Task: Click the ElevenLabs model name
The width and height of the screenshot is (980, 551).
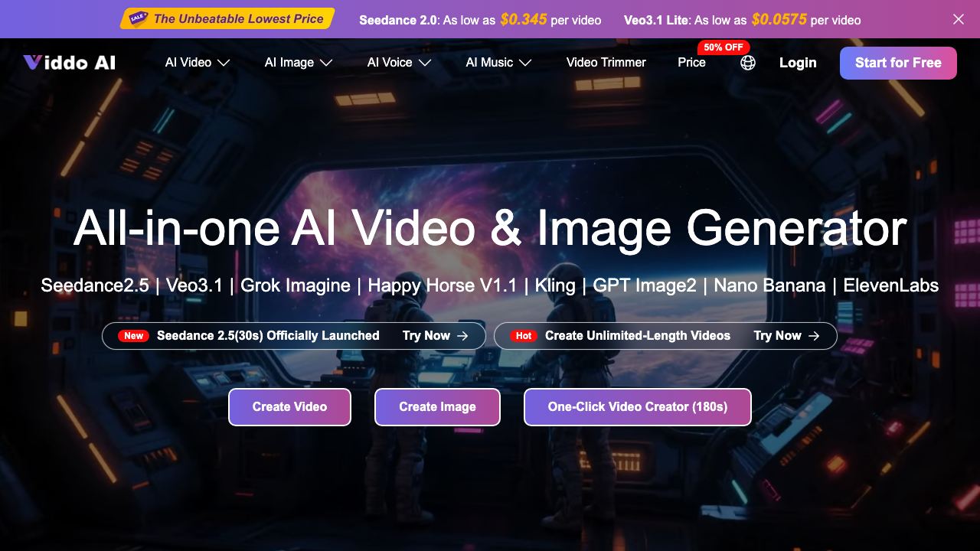Action: point(890,286)
